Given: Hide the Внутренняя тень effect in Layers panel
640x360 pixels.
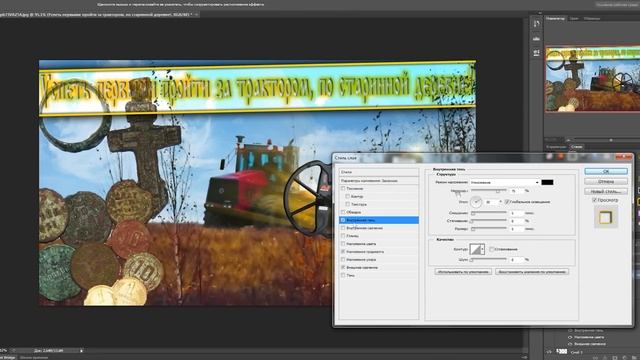Looking at the screenshot, I should coord(570,331).
